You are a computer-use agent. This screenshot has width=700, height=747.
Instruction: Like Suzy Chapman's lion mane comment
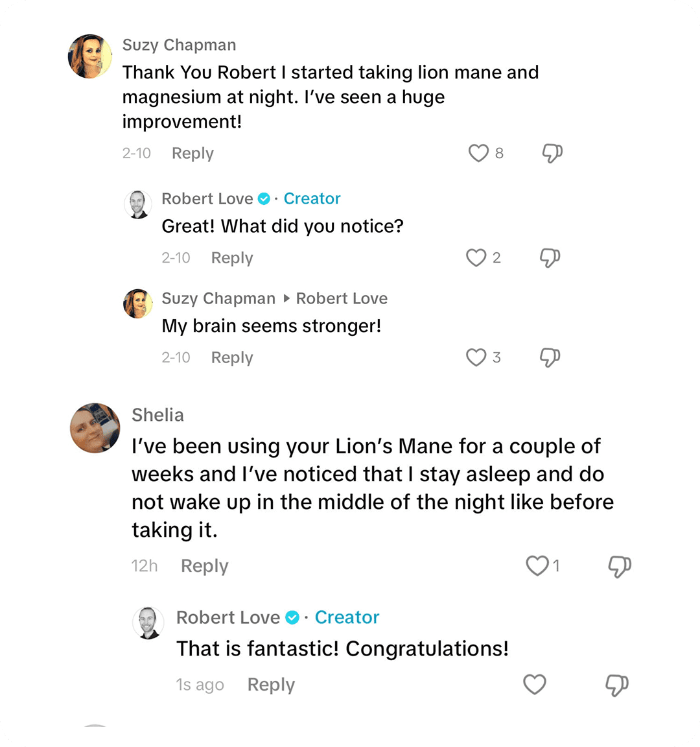coord(478,154)
